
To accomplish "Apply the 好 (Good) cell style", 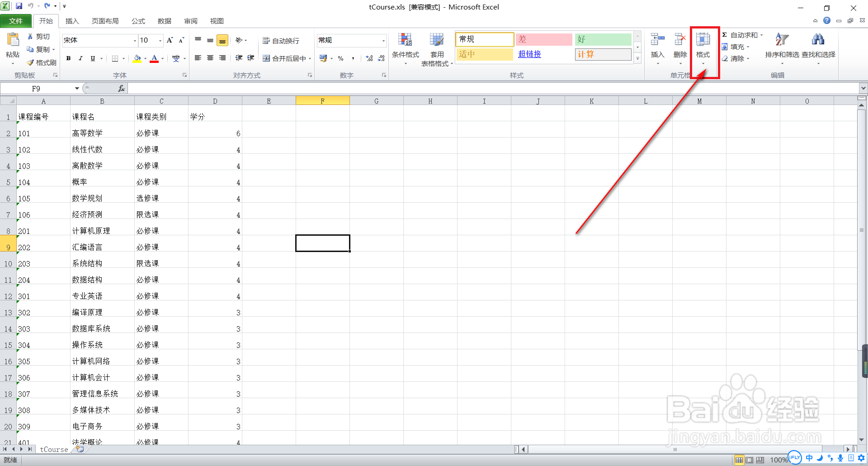I will click(603, 39).
